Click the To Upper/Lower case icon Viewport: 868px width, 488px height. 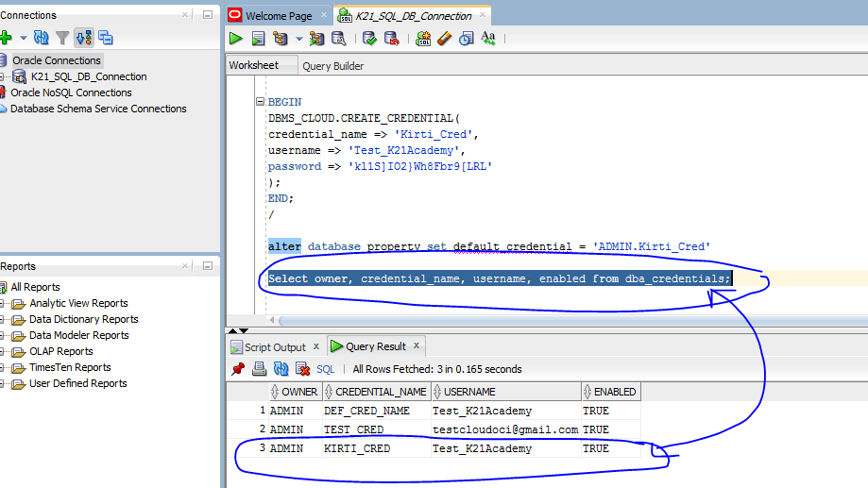[x=488, y=38]
